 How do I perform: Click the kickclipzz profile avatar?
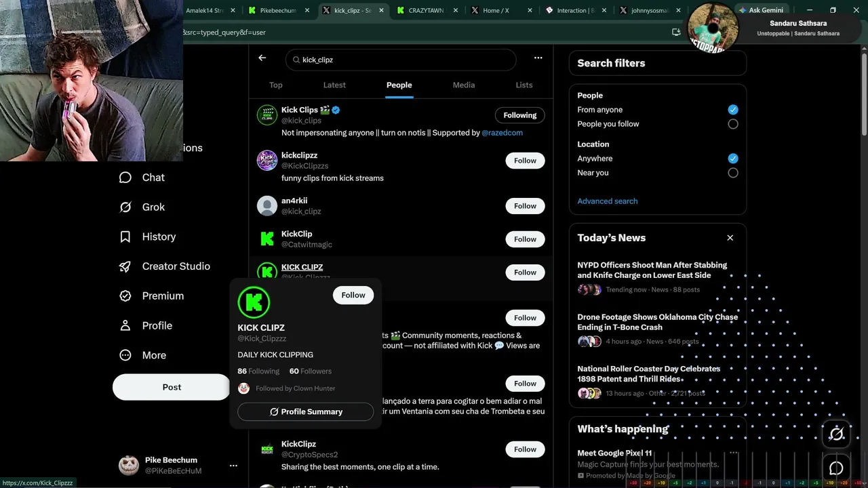(x=267, y=161)
